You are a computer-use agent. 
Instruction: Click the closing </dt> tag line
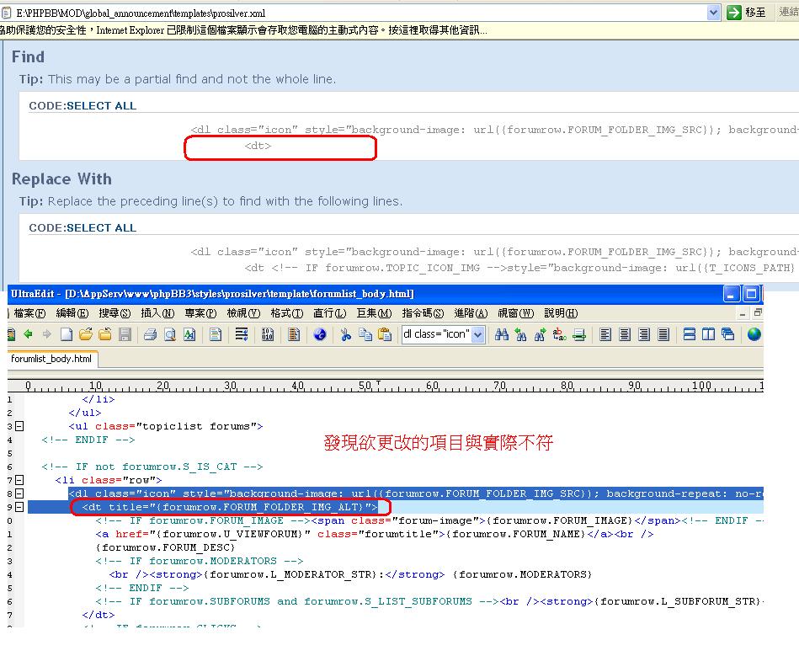(99, 615)
